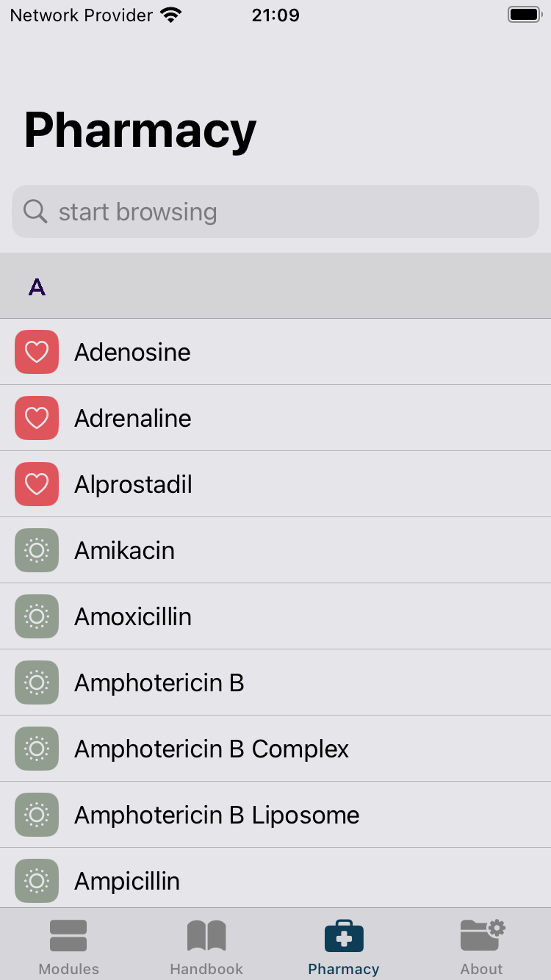Focus the "start browsing" search field

click(x=275, y=212)
